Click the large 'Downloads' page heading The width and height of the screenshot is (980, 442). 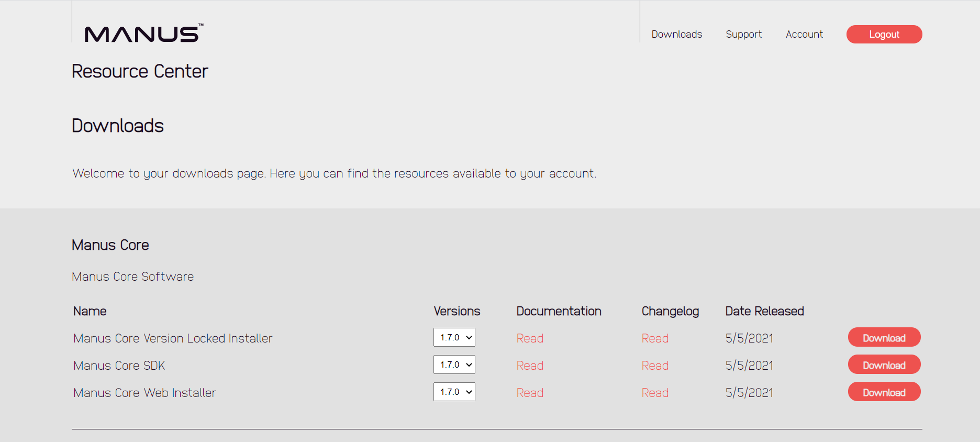(x=118, y=126)
